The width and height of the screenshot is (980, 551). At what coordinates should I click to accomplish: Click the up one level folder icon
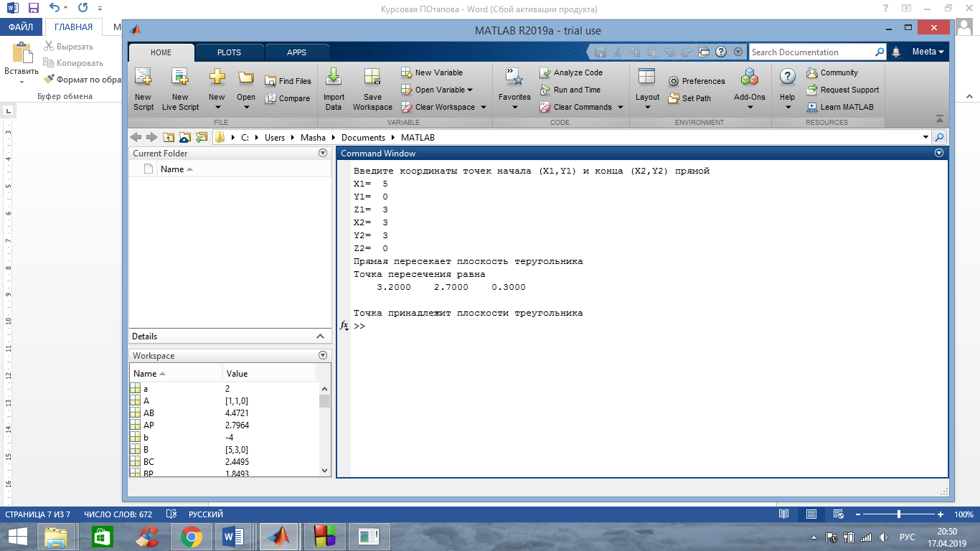click(169, 137)
